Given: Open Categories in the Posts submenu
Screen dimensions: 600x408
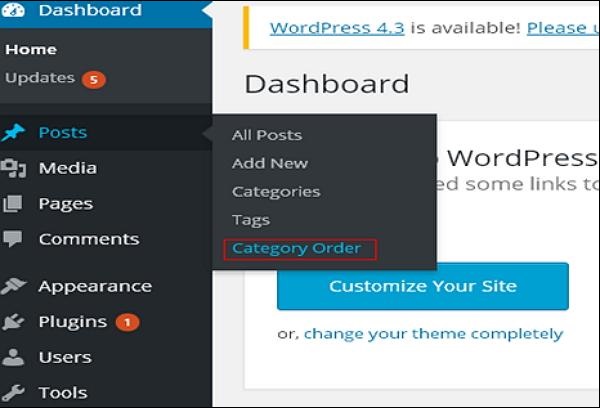Looking at the screenshot, I should coord(276,191).
